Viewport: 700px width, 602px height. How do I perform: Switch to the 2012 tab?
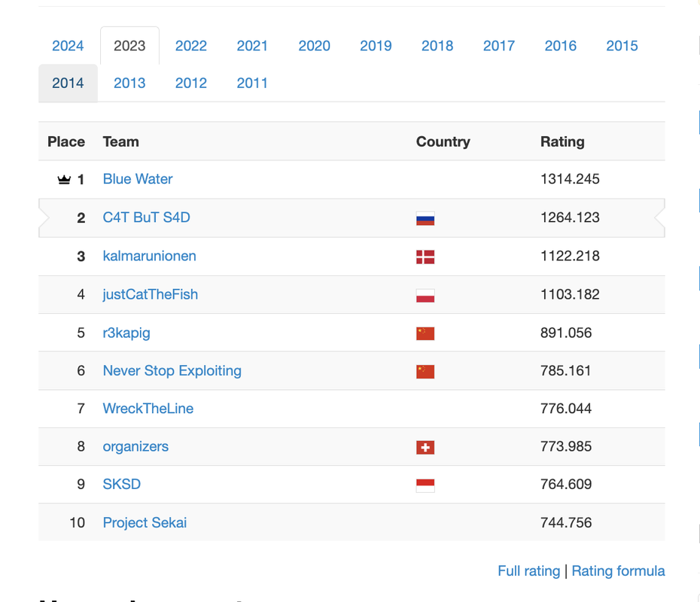tap(191, 83)
